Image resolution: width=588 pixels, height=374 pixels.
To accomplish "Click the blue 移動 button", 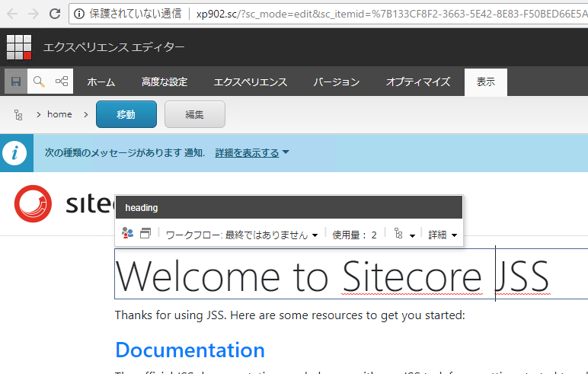I will pos(126,114).
